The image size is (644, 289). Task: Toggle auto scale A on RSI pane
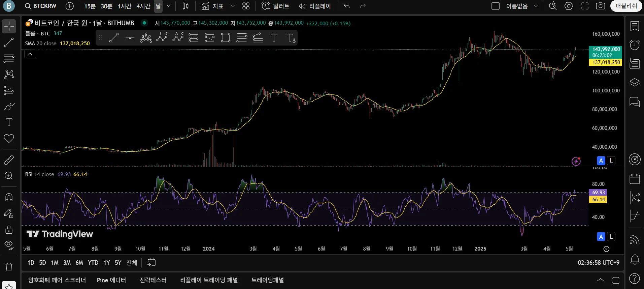coord(601,237)
